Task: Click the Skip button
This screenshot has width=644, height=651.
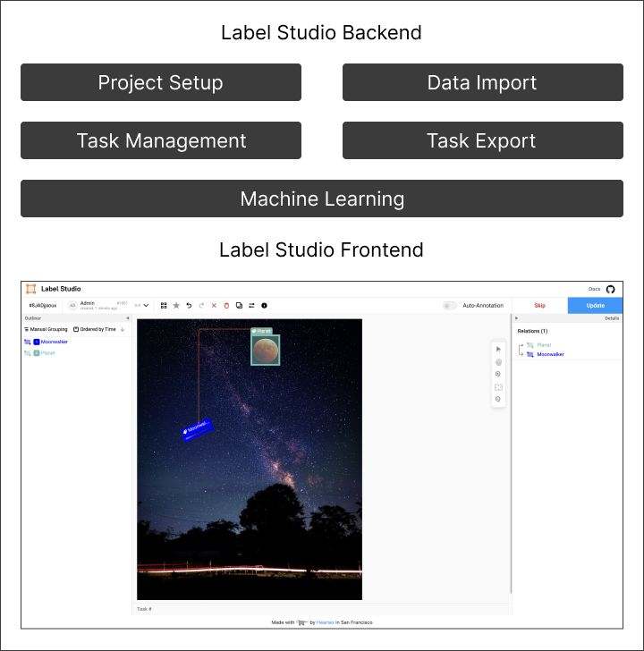Action: tap(539, 306)
